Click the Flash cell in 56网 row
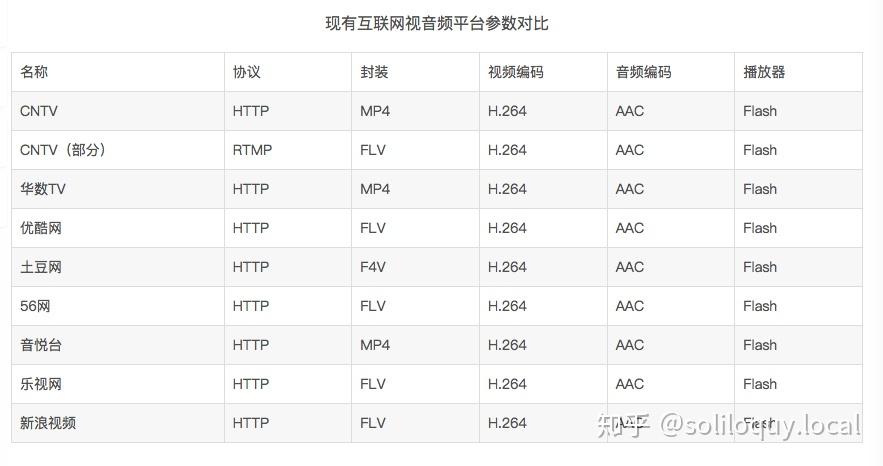This screenshot has width=883, height=466. coord(760,306)
